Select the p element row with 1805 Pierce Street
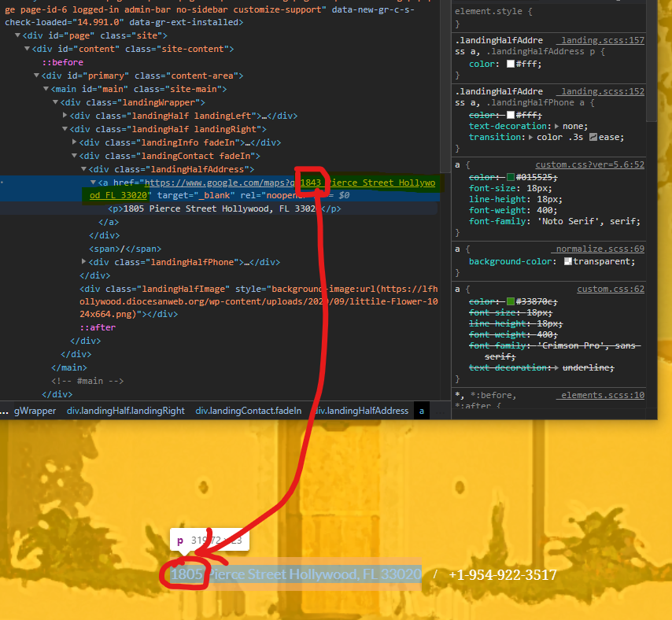Image resolution: width=672 pixels, height=620 pixels. [x=224, y=209]
